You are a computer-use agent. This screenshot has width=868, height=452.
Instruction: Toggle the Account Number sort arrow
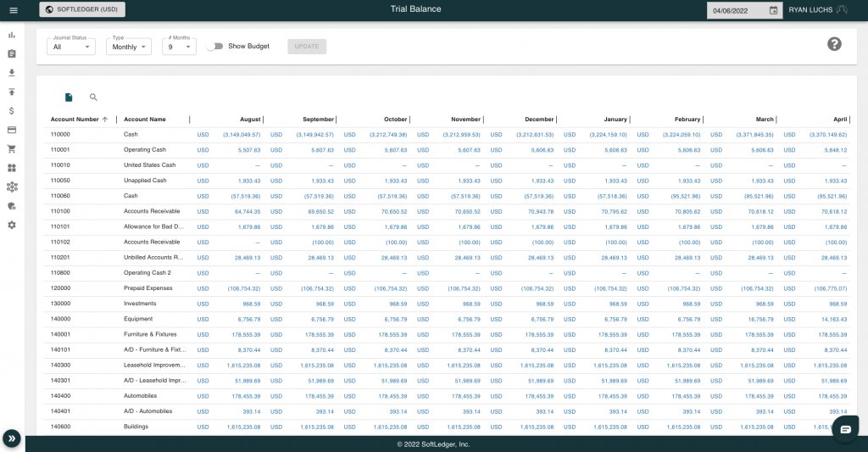point(104,119)
